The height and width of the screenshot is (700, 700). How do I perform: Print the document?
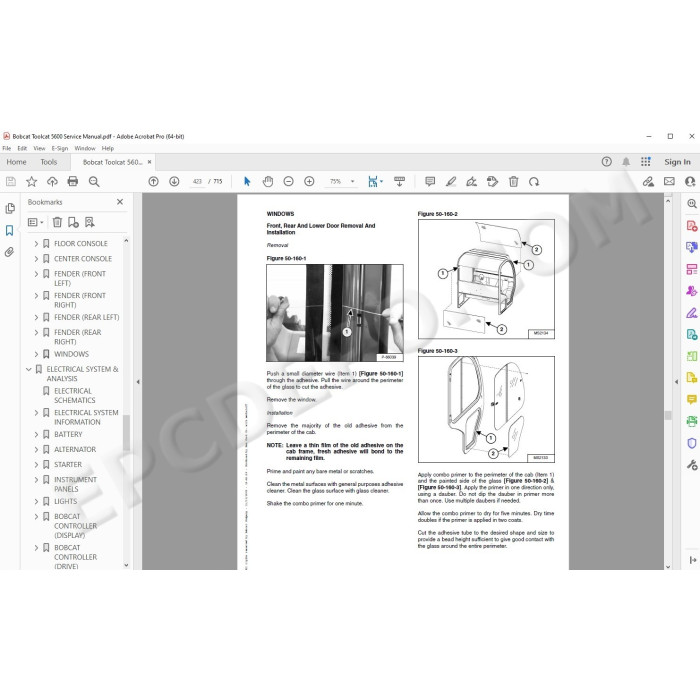(73, 181)
